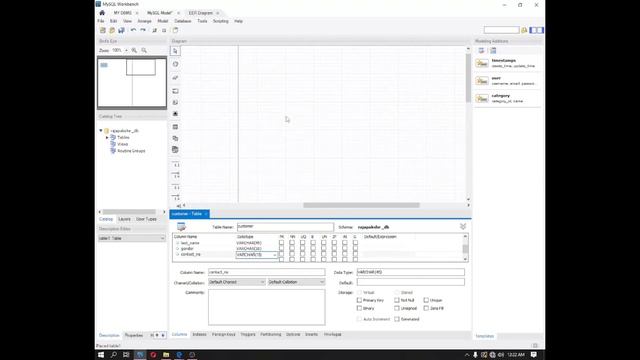This screenshot has width=640, height=360.
Task: Open Windows taskbar search
Action: tap(114, 355)
